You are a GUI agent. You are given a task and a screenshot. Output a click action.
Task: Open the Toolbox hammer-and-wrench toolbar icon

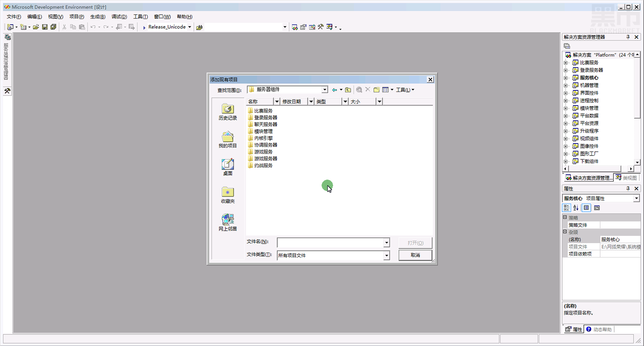click(320, 27)
